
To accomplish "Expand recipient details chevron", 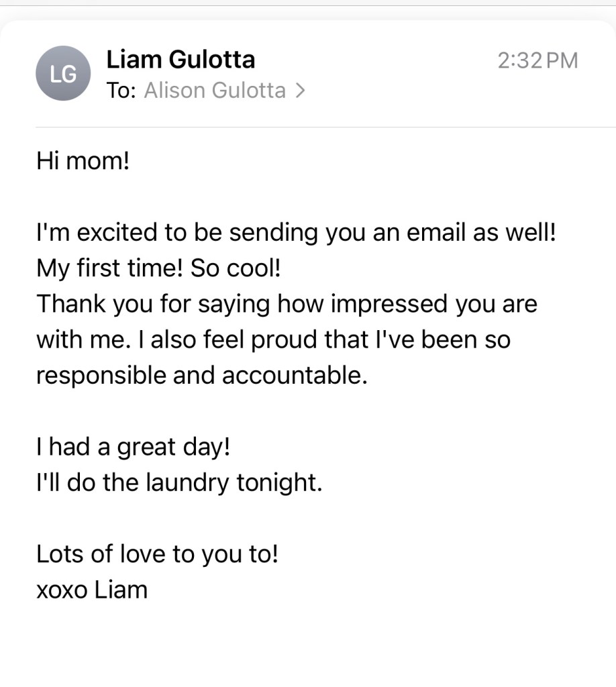I will coord(299,91).
